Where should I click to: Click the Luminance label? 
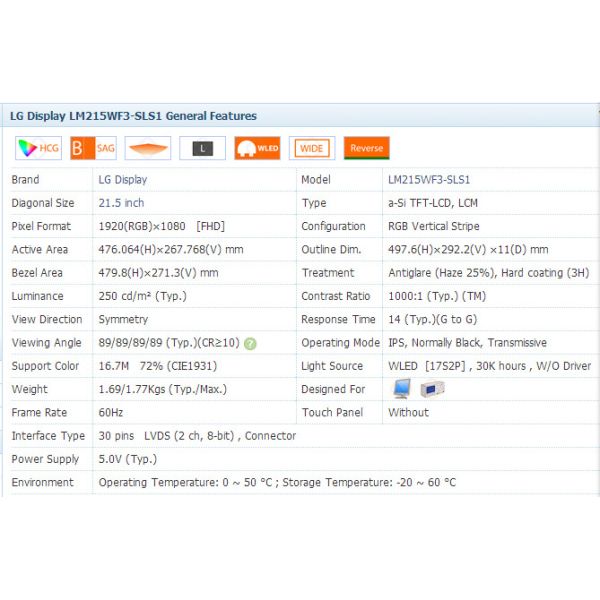pos(38,297)
